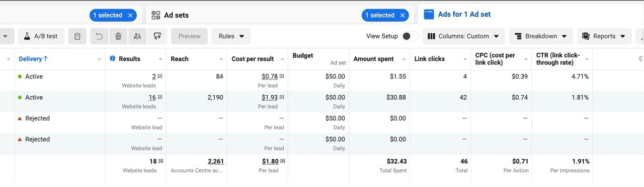
Task: Click the trash delete icon
Action: [118, 36]
